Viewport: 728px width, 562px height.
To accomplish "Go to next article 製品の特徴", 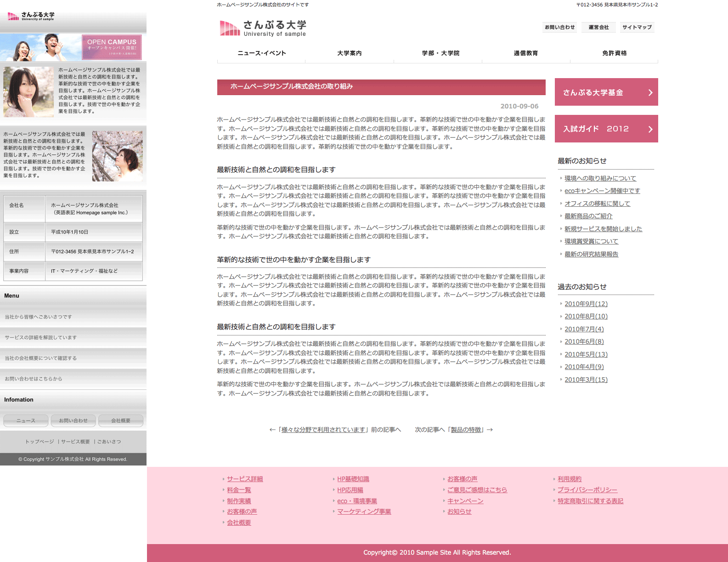I will point(466,430).
